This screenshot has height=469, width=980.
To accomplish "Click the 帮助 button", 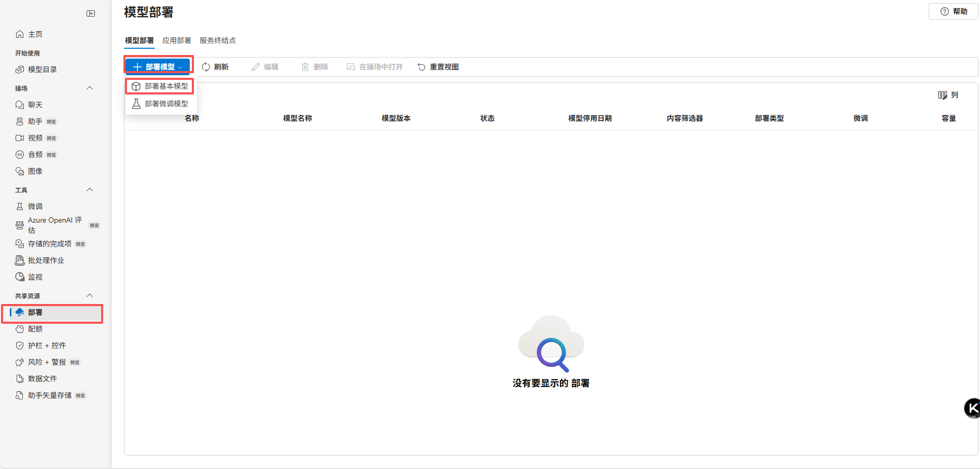I will click(953, 11).
